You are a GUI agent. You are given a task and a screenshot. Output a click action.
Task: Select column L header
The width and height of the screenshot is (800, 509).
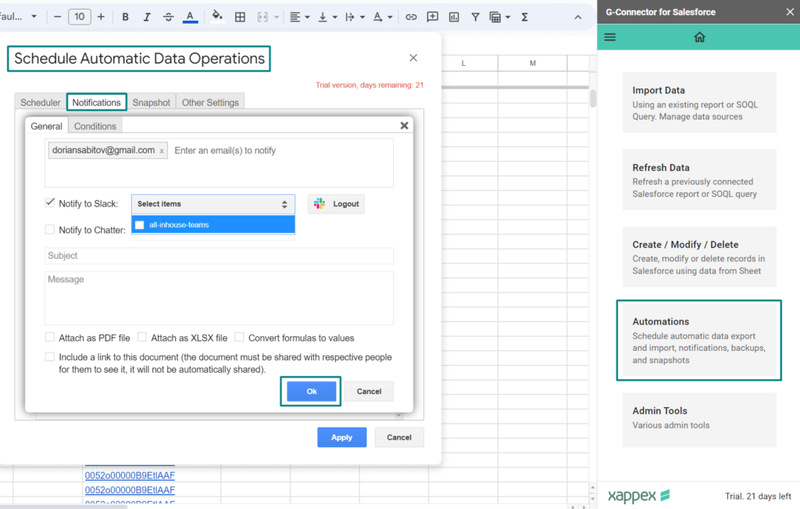point(463,63)
